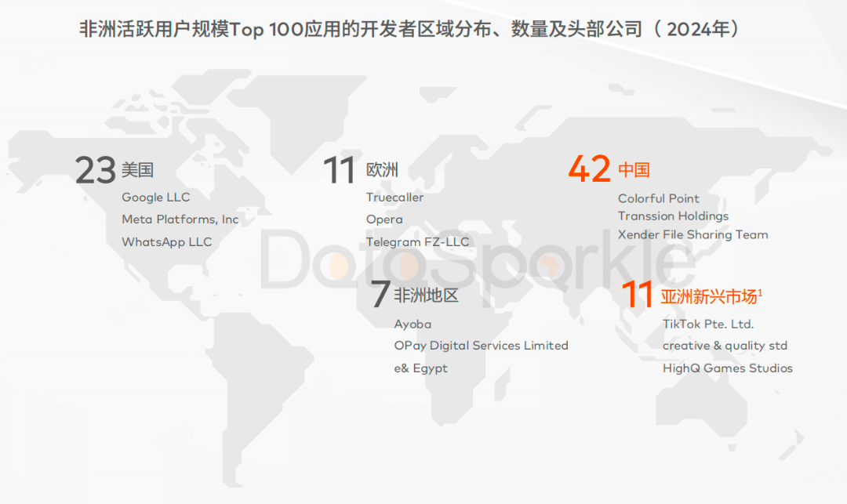Select the Google LLC entry
The height and width of the screenshot is (504, 847).
point(155,198)
